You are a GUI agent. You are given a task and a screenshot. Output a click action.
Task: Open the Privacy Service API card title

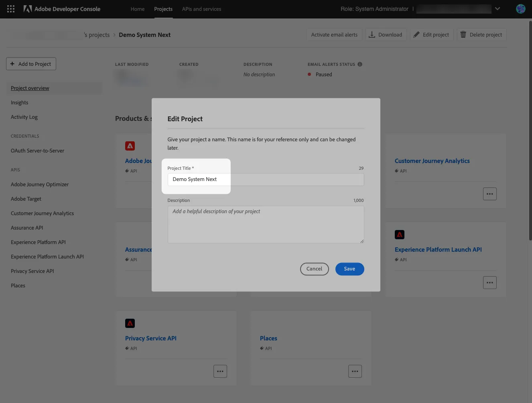151,338
